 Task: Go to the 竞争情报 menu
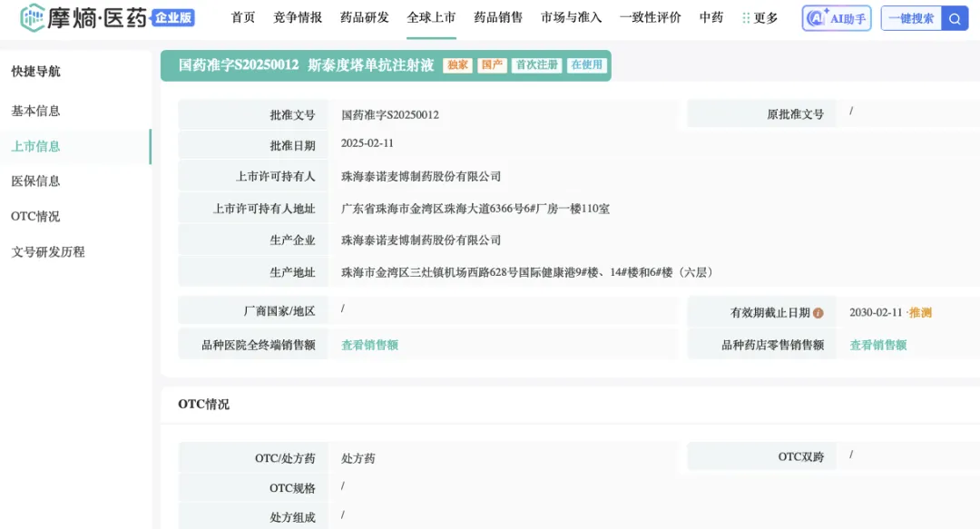298,18
